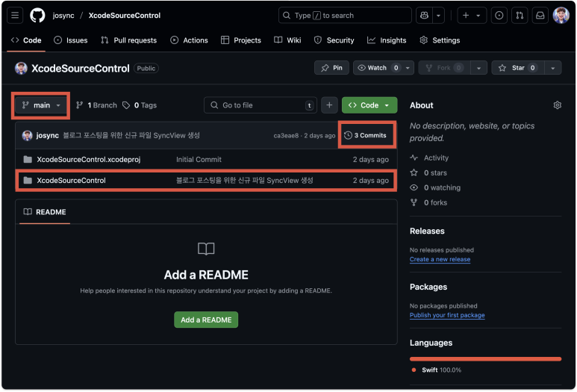The width and height of the screenshot is (577, 392).
Task: Open the Pull requests icon in header
Action: pos(520,16)
